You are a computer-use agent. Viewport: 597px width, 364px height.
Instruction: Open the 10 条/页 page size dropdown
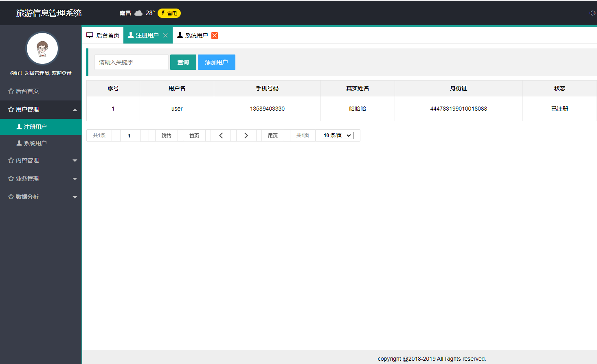[338, 135]
